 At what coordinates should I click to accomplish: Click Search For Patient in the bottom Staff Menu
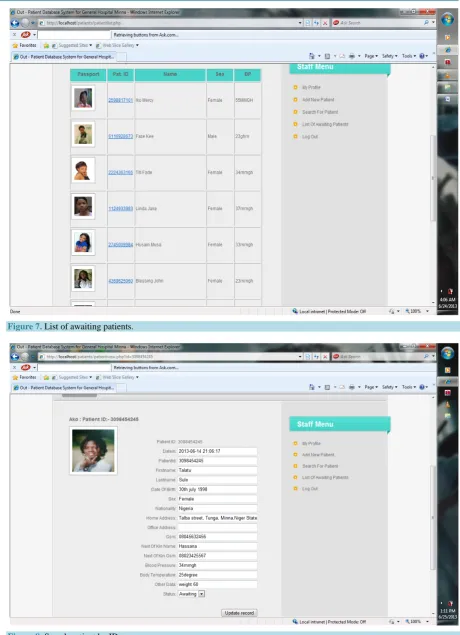click(x=320, y=466)
